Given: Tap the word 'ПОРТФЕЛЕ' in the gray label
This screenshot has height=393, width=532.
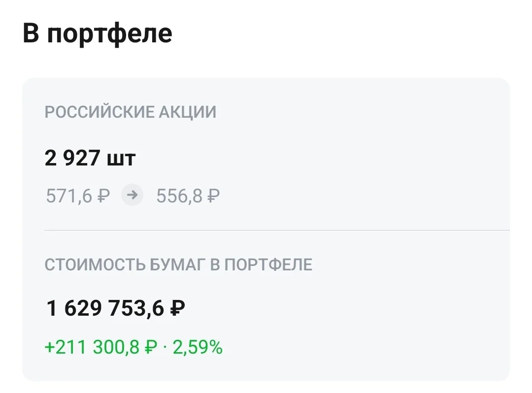Looking at the screenshot, I should (268, 264).
